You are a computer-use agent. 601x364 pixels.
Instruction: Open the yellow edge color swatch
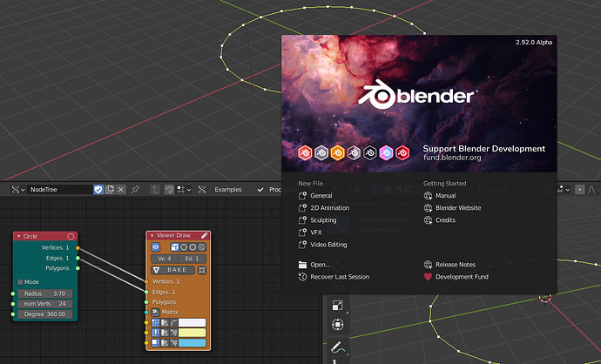192,333
